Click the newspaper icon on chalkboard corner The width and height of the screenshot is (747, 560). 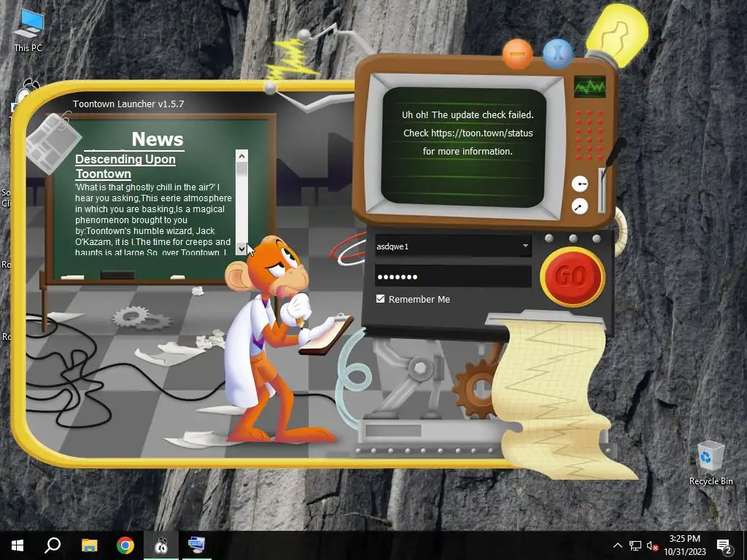[53, 142]
